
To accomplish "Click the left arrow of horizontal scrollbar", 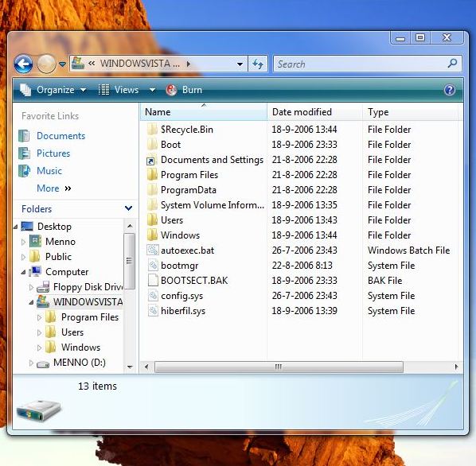I will pyautogui.click(x=146, y=367).
